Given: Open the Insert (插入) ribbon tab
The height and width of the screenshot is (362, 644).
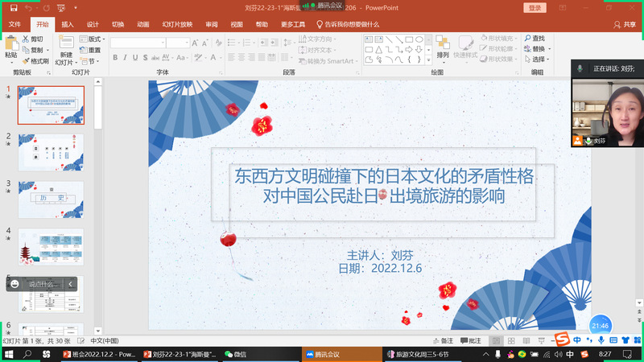Looking at the screenshot, I should pyautogui.click(x=68, y=24).
